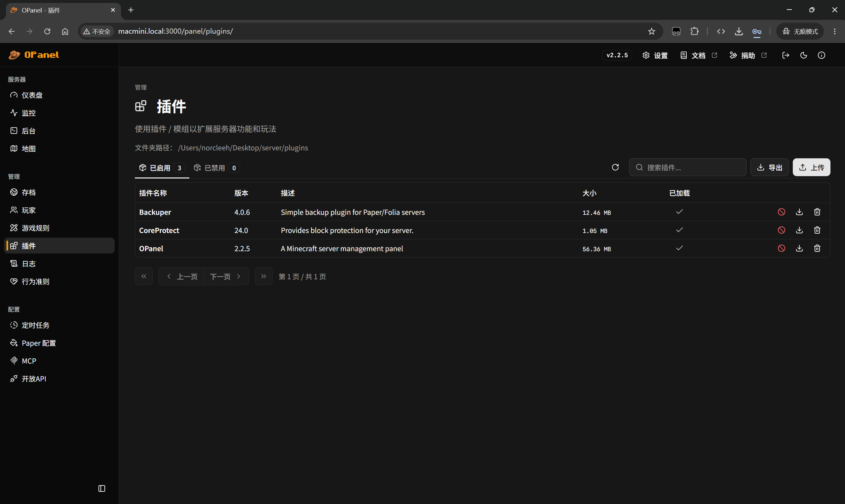The image size is (845, 504).
Task: Click the Backuper plugin name
Action: tap(155, 212)
